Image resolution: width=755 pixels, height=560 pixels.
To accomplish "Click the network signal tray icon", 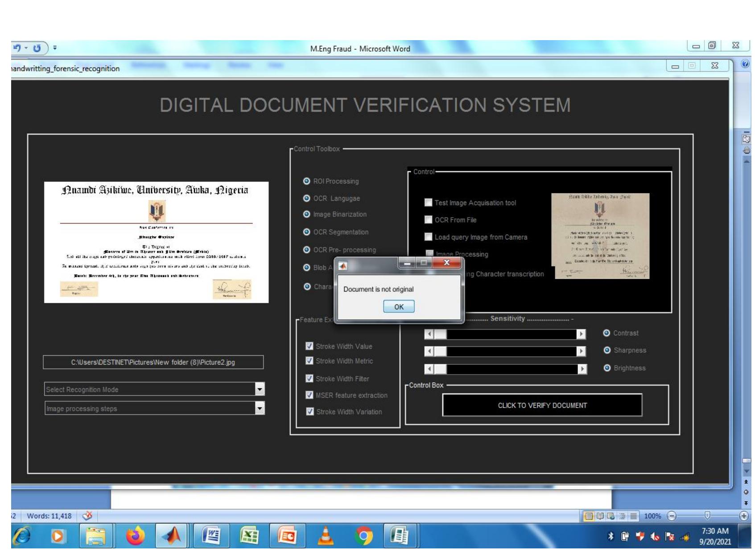I will tap(684, 537).
